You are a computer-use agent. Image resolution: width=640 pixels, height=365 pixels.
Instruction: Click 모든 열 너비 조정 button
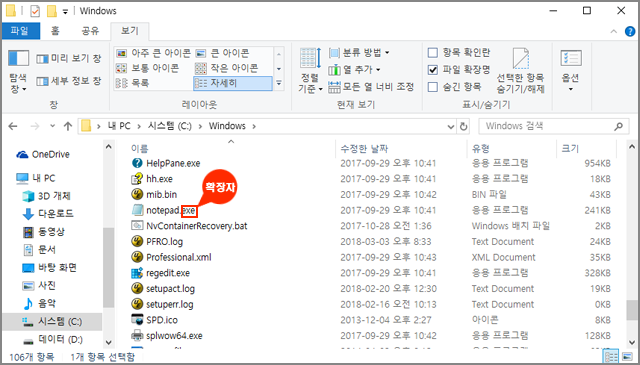[x=371, y=87]
